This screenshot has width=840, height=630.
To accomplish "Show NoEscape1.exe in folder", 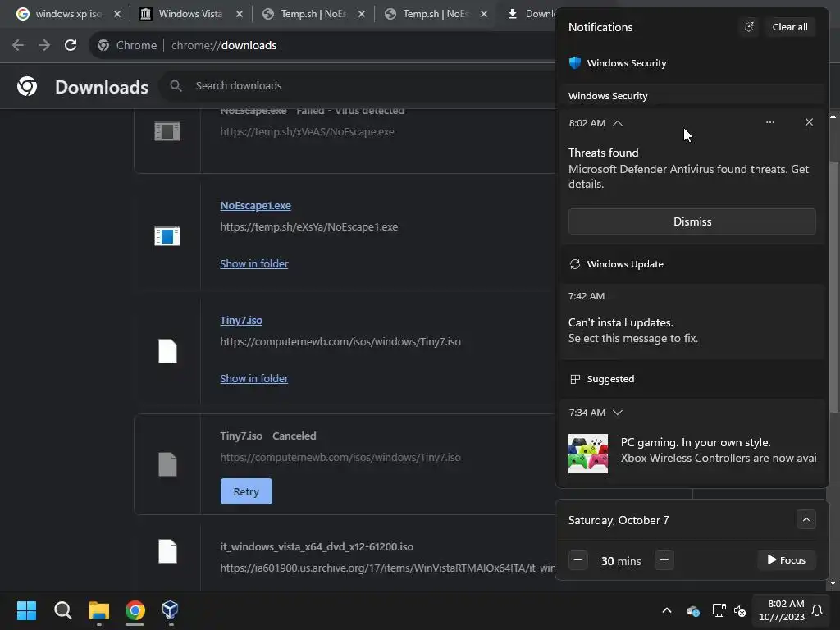I will point(254,263).
